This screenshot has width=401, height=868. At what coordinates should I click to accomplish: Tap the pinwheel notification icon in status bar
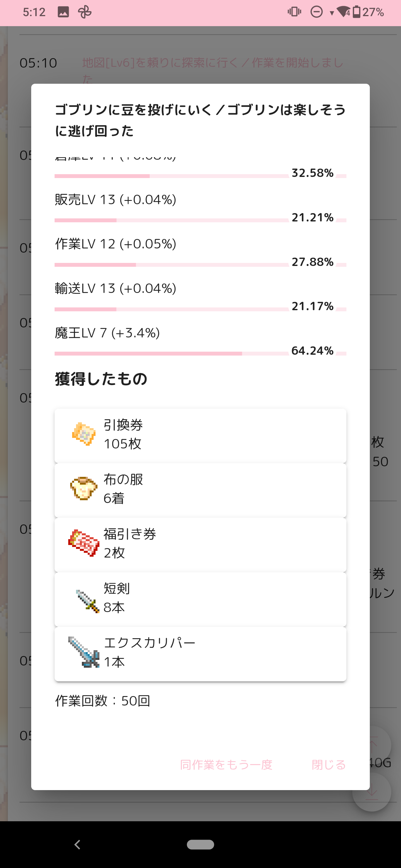[x=85, y=13]
